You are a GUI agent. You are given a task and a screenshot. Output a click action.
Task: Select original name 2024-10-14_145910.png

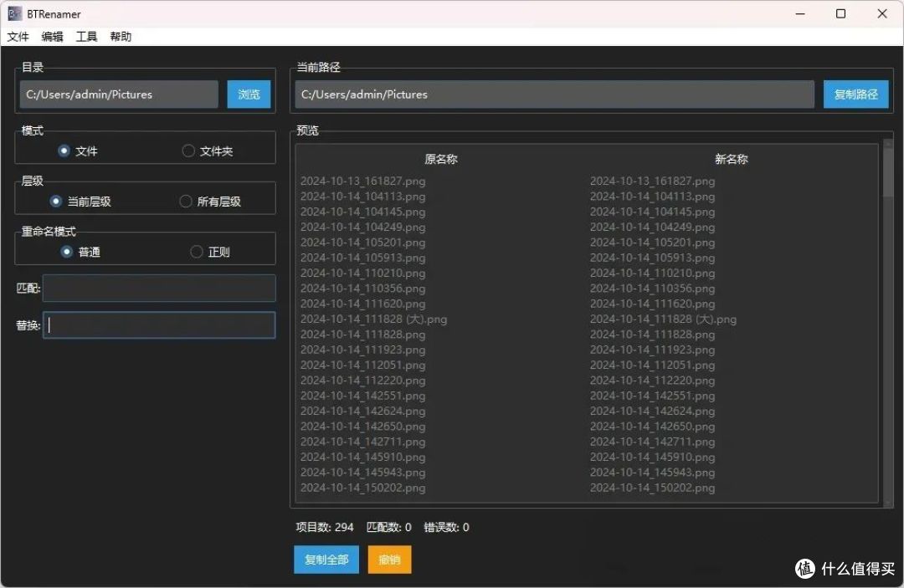tap(362, 457)
